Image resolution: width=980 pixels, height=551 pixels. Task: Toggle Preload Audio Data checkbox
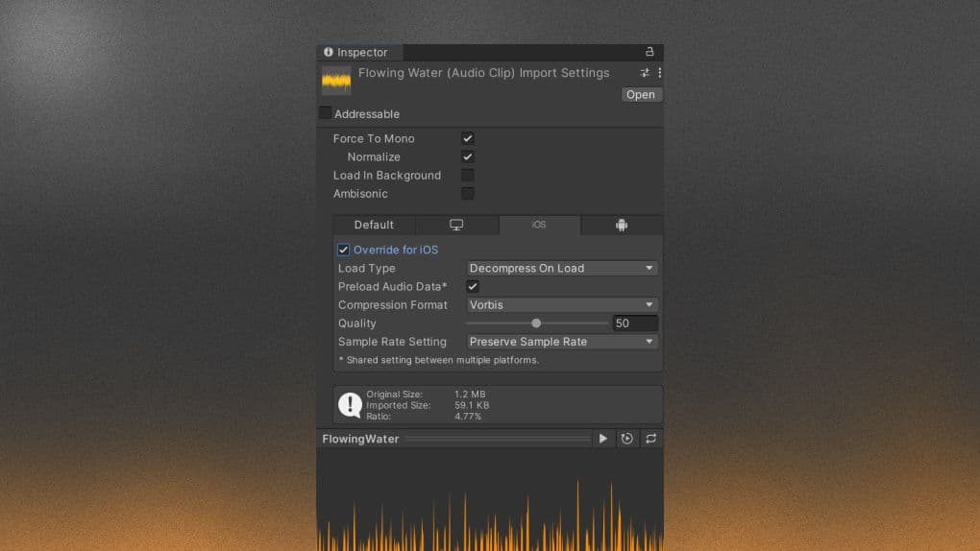473,287
